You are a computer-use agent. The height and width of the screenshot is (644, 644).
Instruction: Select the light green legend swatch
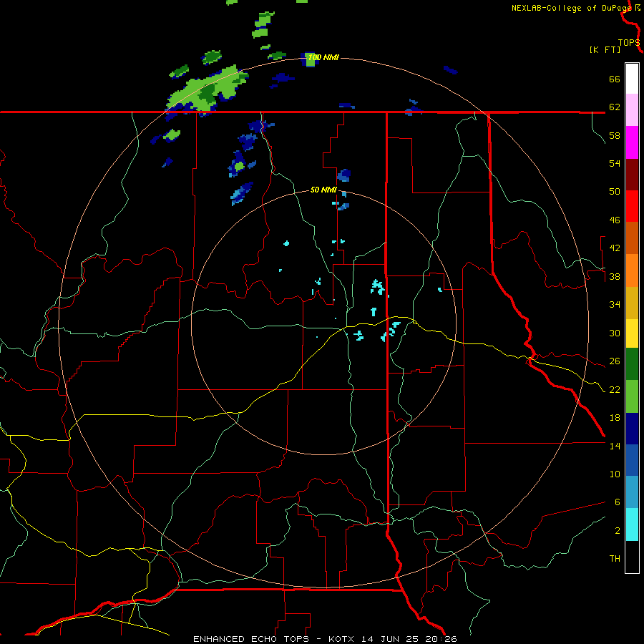pyautogui.click(x=632, y=396)
